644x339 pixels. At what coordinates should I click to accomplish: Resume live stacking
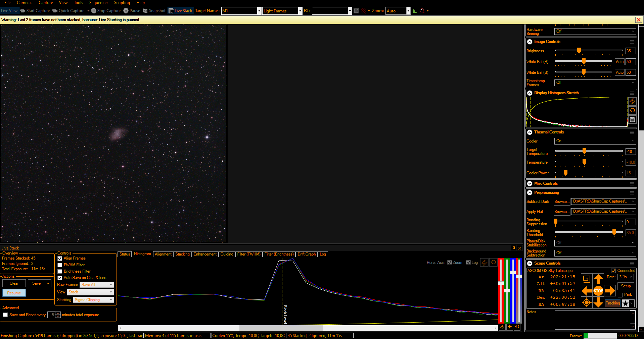point(14,293)
